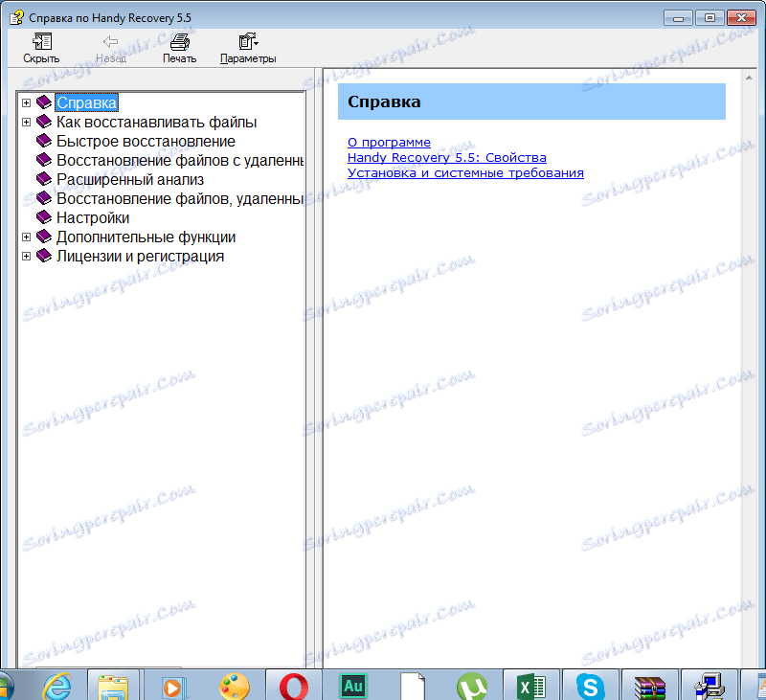The image size is (766, 700).
Task: Expand the Как восстанавливать файлы node
Action: click(27, 122)
